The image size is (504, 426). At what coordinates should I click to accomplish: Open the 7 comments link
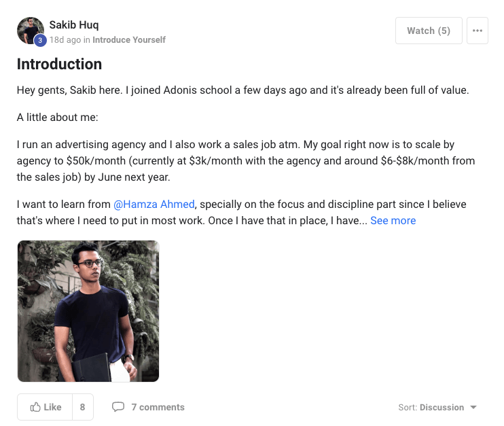[x=158, y=407]
